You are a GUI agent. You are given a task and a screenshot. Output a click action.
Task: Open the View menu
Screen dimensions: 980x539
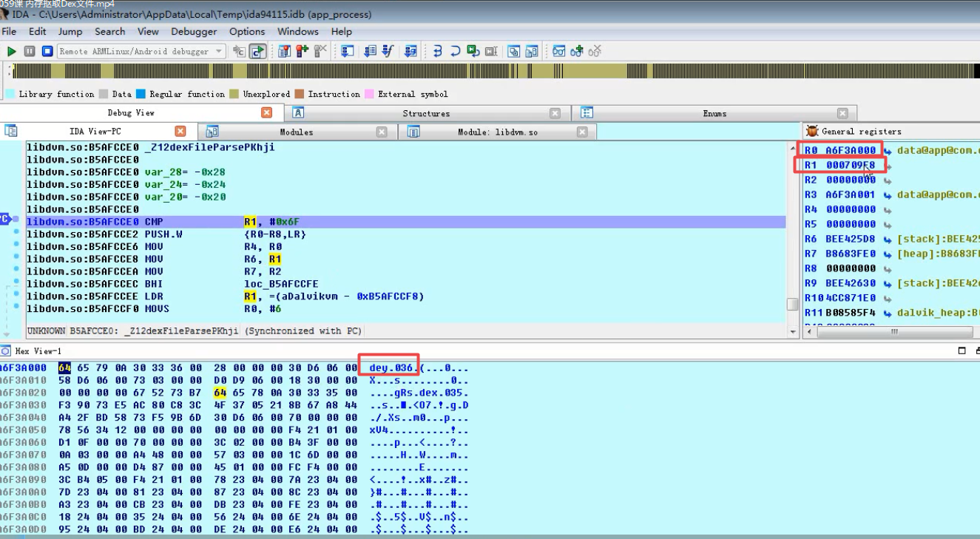pyautogui.click(x=148, y=32)
